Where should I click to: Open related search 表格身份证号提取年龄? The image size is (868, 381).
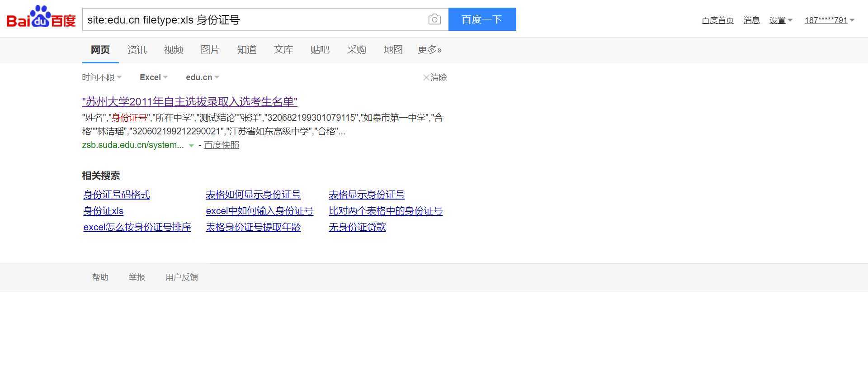[253, 227]
